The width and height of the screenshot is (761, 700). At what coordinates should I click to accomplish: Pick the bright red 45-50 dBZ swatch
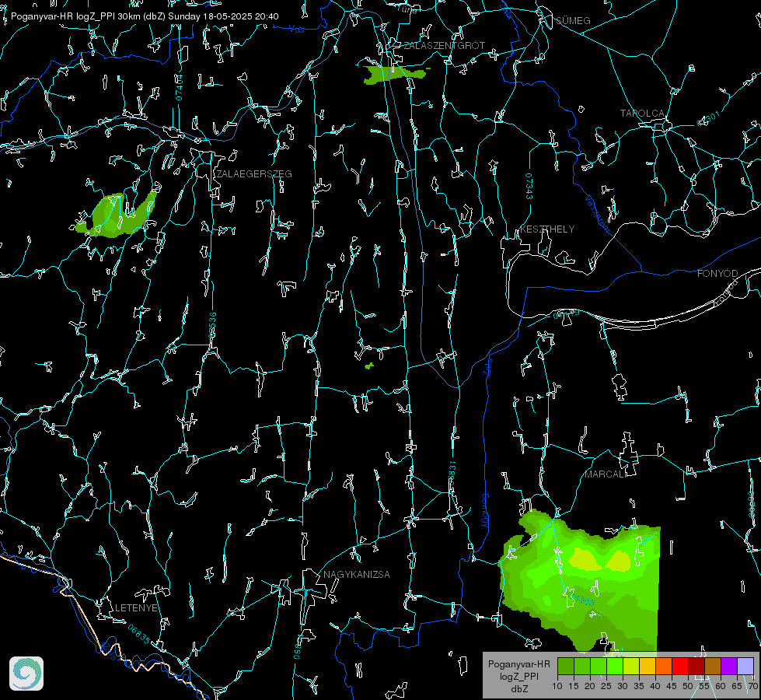(680, 666)
